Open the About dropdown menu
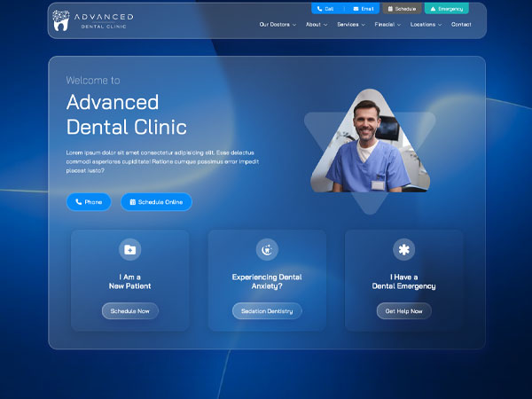532x399 pixels. (x=317, y=25)
